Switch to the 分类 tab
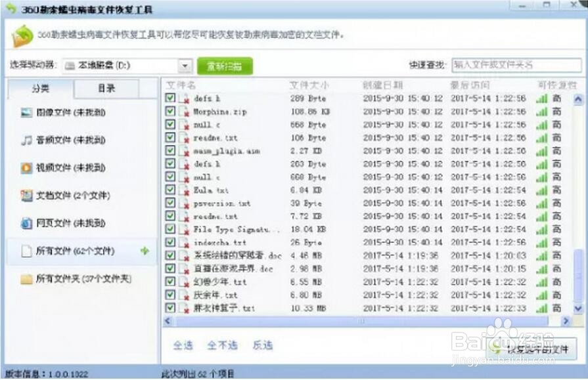This screenshot has height=380, width=588. (x=41, y=89)
